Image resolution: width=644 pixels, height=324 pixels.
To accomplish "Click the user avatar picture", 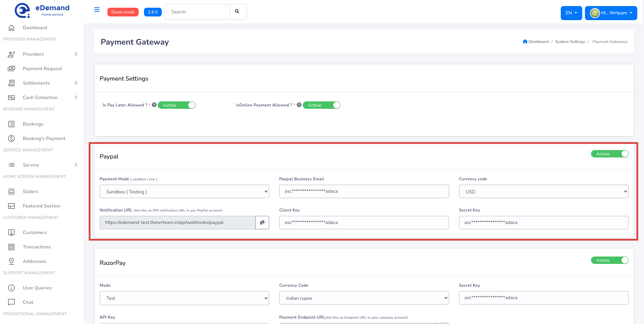I will [x=595, y=13].
